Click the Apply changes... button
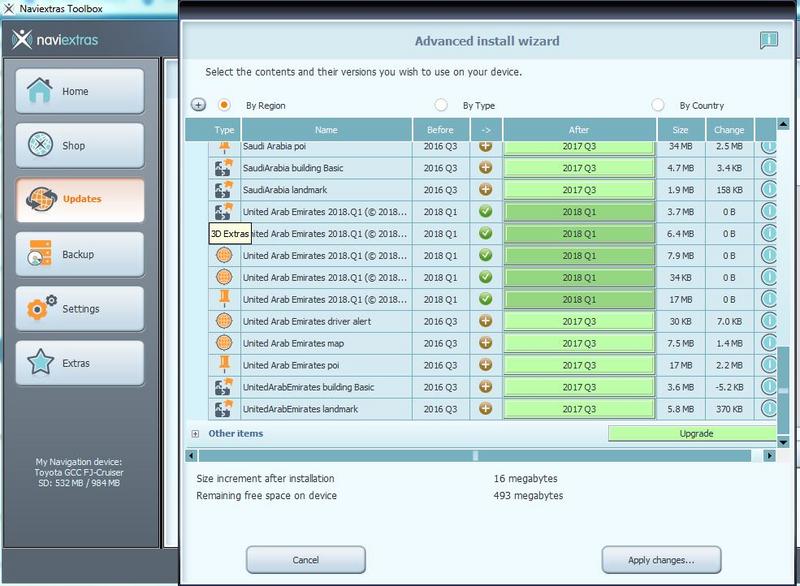Image resolution: width=800 pixels, height=586 pixels. (x=661, y=559)
